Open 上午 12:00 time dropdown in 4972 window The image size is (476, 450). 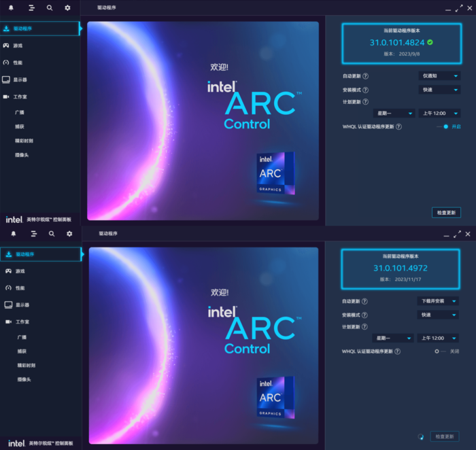438,338
